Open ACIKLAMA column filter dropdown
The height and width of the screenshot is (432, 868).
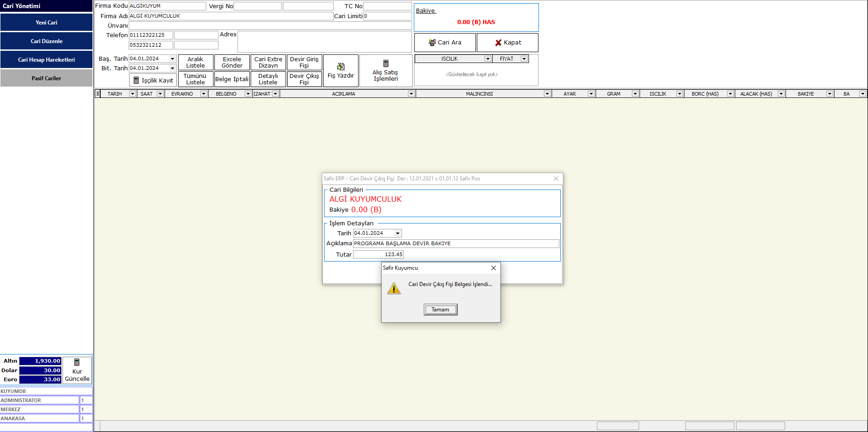pos(411,94)
